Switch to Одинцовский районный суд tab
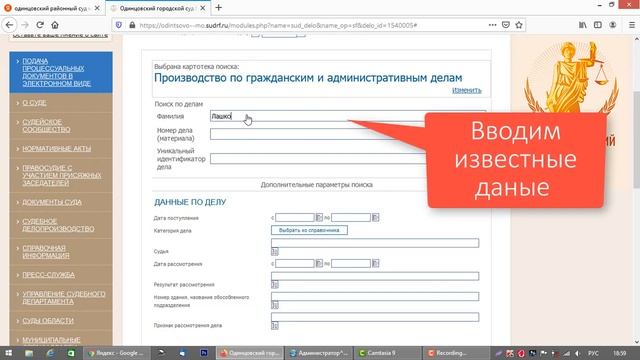The height and width of the screenshot is (360, 640). (52, 8)
